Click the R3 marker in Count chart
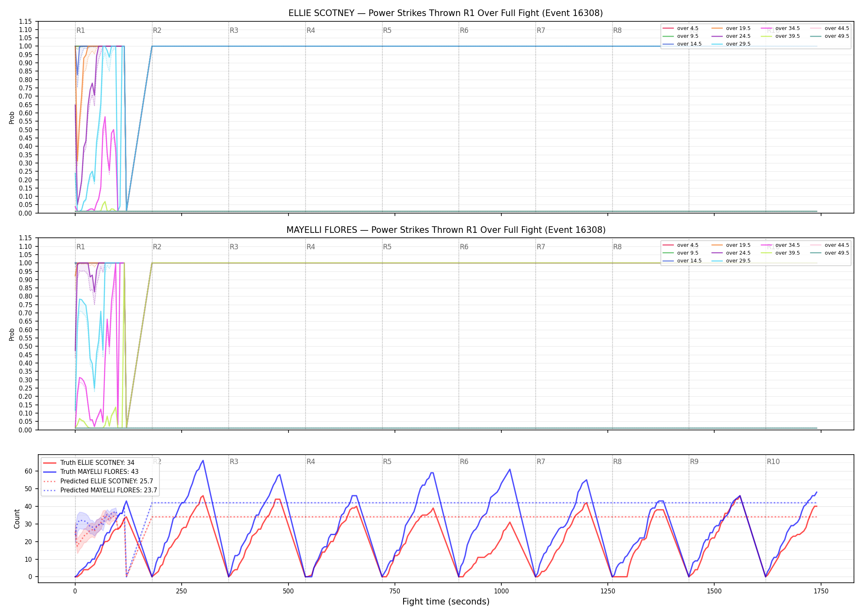The height and width of the screenshot is (616, 863). coord(234,462)
